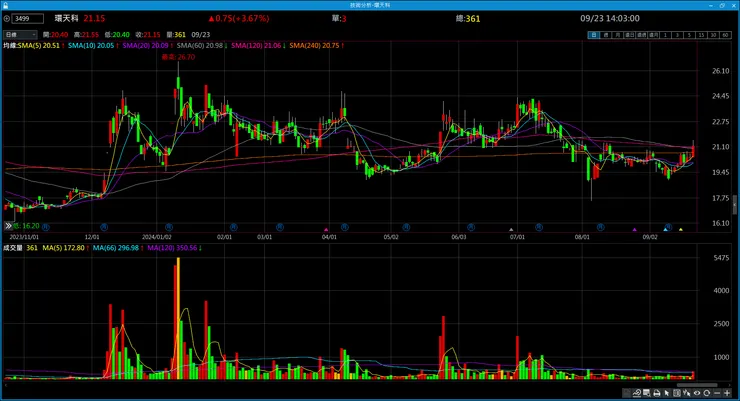This screenshot has height=401, width=740.
Task: Select the 60-minute period tab
Action: click(725, 35)
